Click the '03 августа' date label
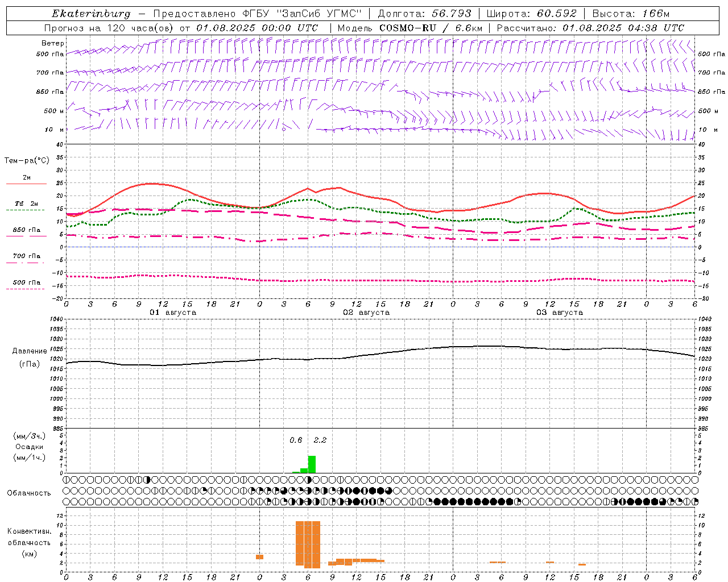This screenshot has height=582, width=728. pyautogui.click(x=560, y=313)
